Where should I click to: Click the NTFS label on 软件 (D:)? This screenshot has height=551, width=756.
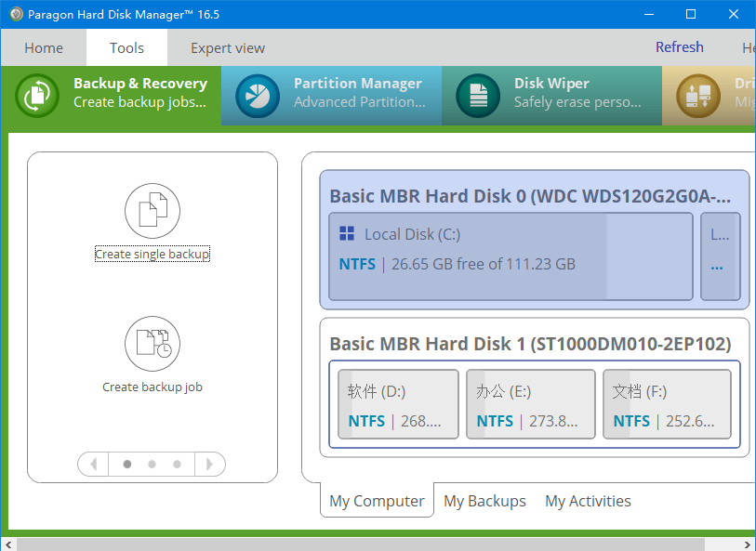coord(366,421)
